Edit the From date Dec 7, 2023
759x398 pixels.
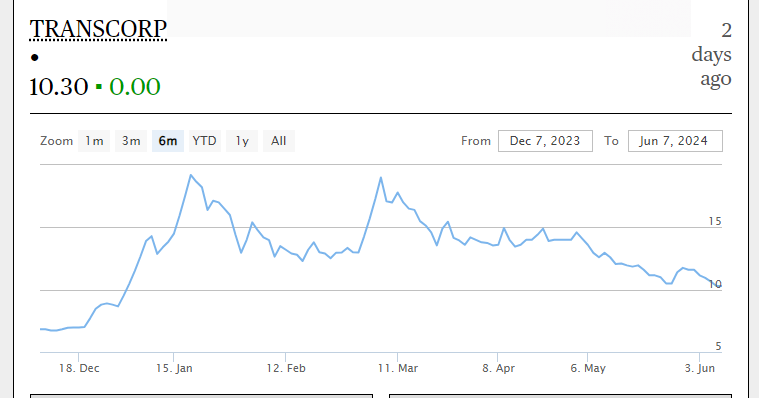545,141
